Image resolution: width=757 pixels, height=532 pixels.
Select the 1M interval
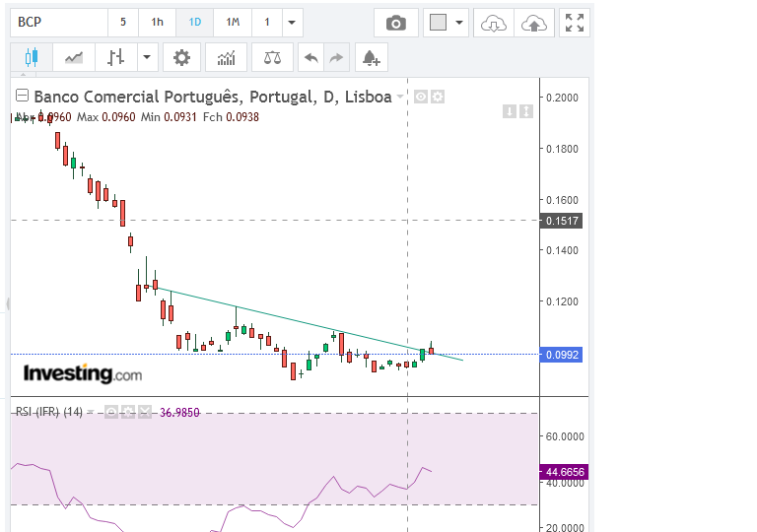233,23
